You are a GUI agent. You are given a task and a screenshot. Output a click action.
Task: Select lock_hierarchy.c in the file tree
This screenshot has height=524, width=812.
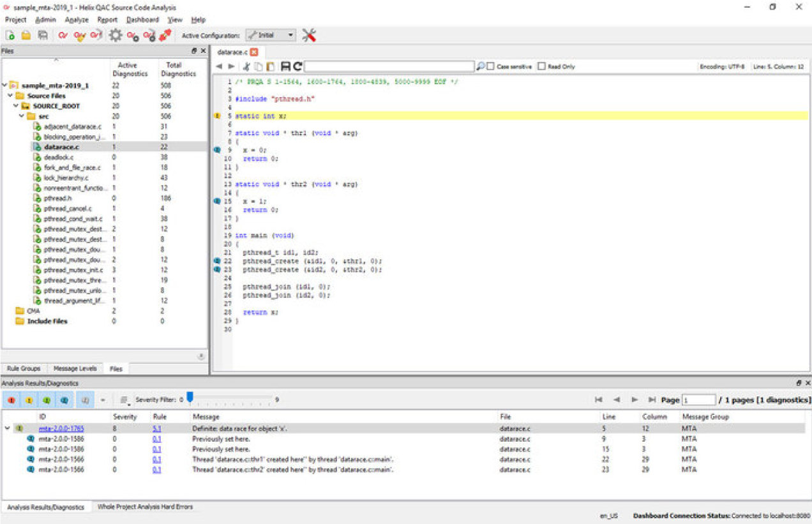pos(66,177)
